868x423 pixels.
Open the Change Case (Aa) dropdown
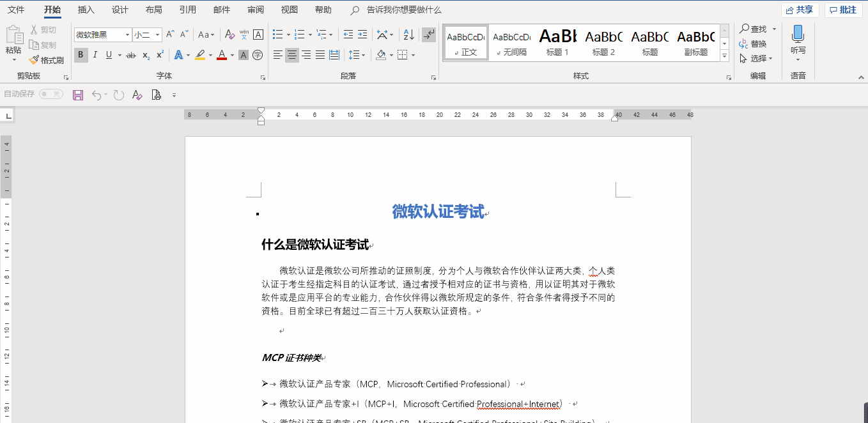[x=206, y=35]
